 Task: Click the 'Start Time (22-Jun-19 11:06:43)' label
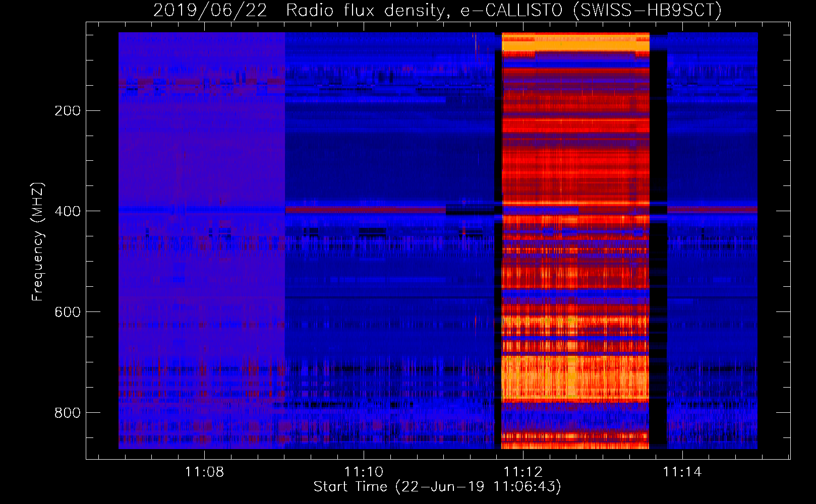[437, 487]
